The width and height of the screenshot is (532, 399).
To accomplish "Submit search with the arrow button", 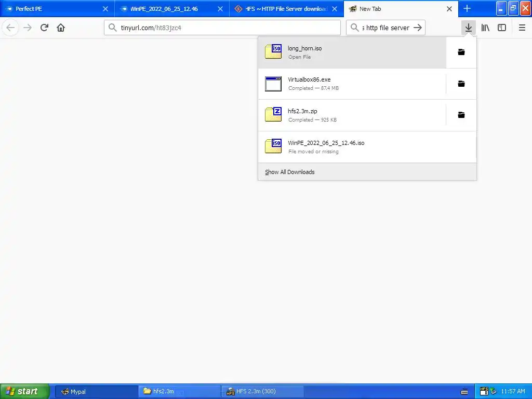I will click(x=418, y=28).
